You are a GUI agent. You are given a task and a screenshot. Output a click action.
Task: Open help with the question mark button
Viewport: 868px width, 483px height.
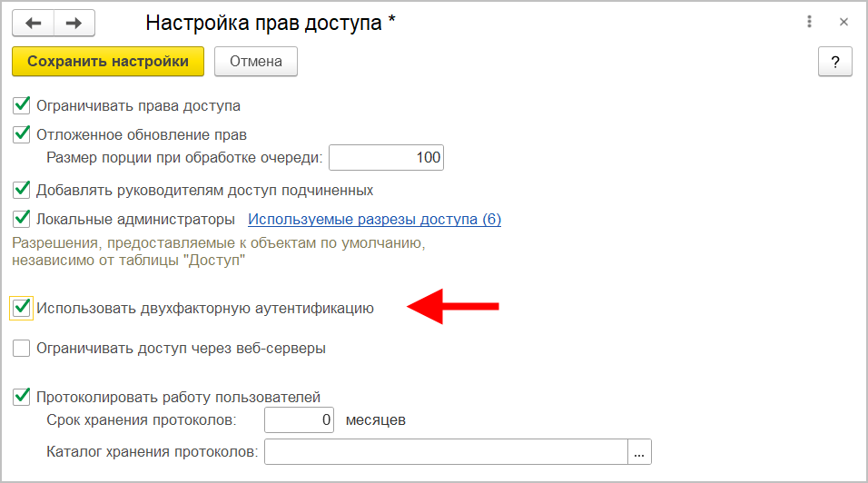tap(835, 62)
